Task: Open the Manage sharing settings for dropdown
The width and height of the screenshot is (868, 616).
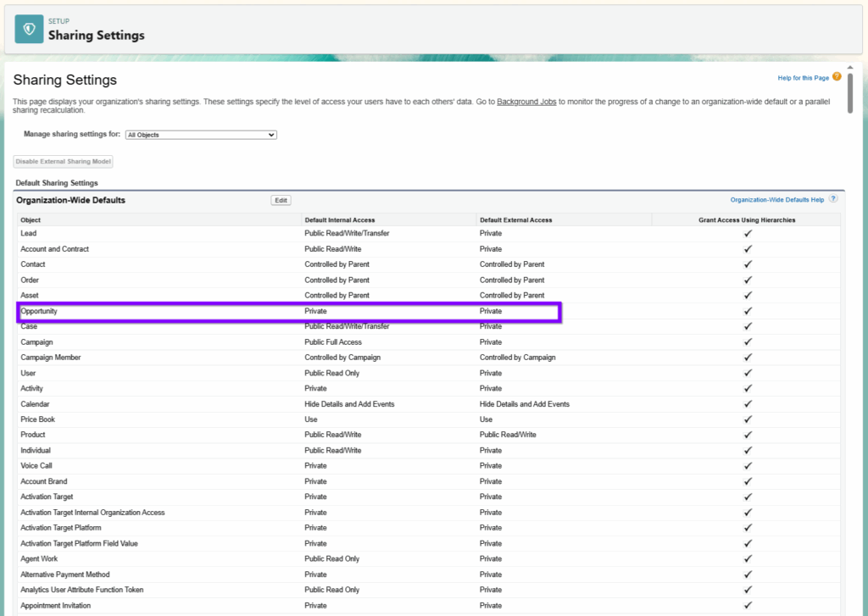Action: (201, 135)
